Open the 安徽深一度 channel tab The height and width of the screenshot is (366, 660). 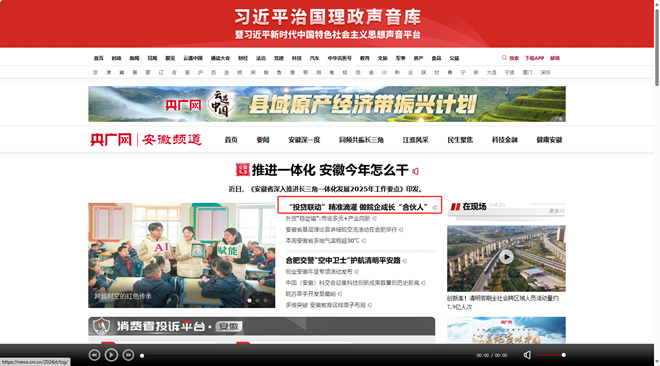304,140
